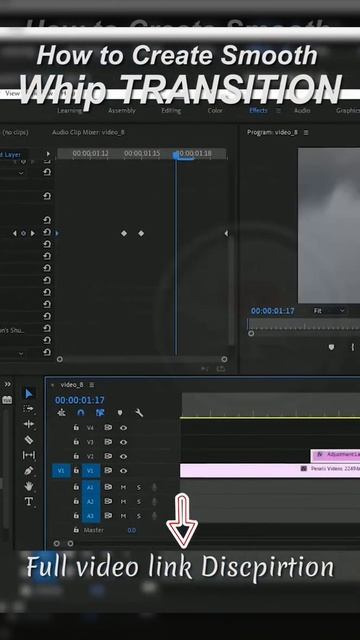Click Mark In in Program monitor
Image resolution: width=360 pixels, height=640 pixels.
click(353, 347)
